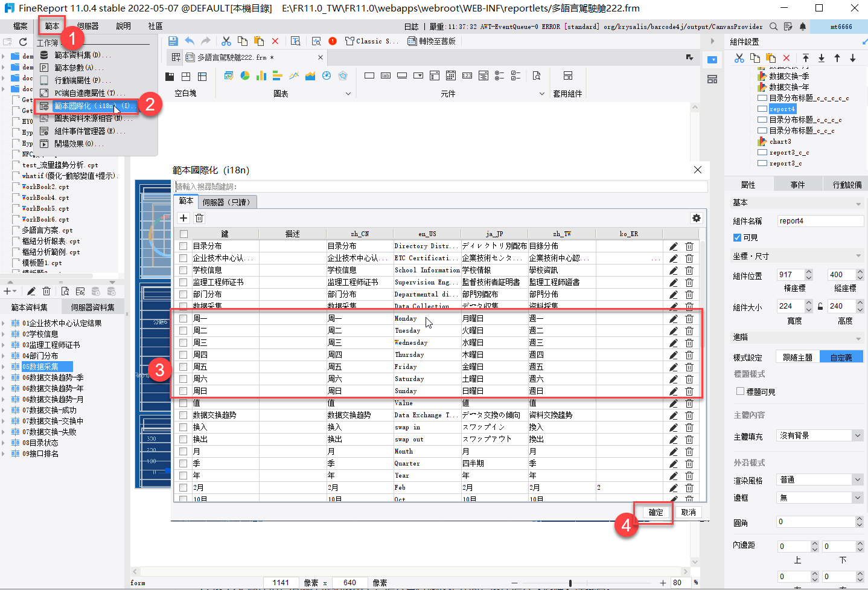Toggle the select-all checkbox in table header
This screenshot has height=590, width=868.
pos(183,234)
